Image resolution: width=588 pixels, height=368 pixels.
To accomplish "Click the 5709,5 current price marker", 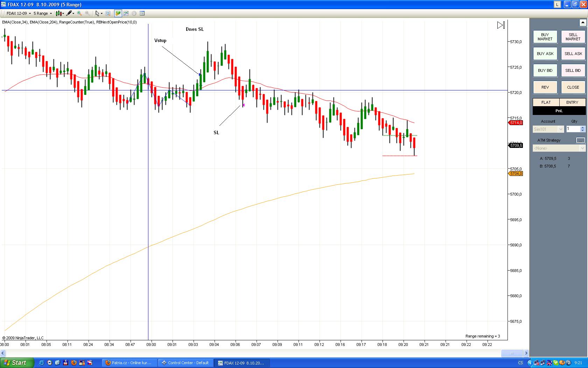I will coord(516,145).
